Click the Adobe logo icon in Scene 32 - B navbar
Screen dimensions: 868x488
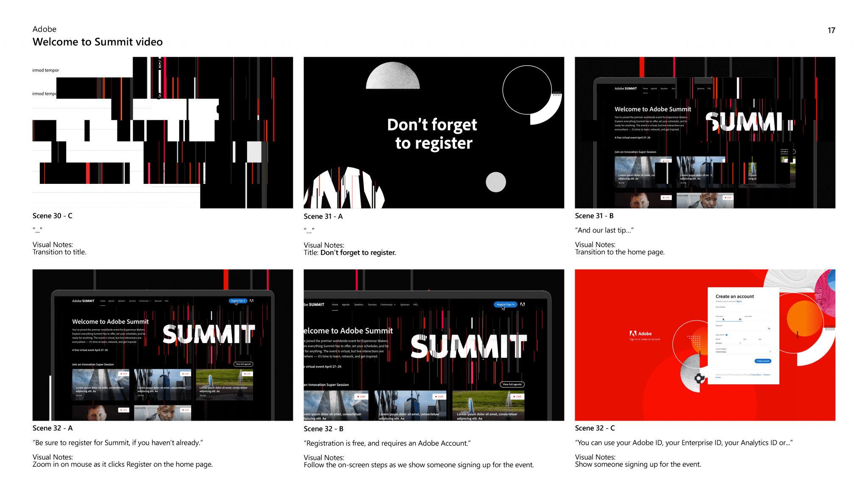coord(523,304)
